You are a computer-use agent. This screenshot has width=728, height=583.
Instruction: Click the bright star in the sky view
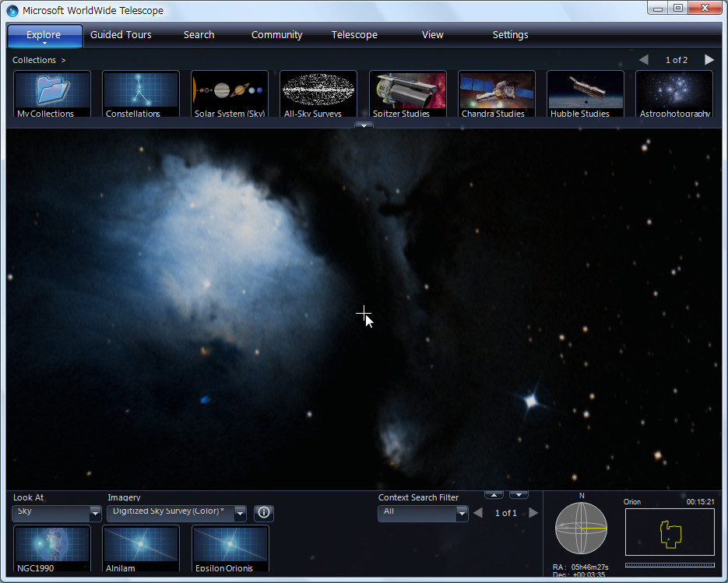point(531,400)
